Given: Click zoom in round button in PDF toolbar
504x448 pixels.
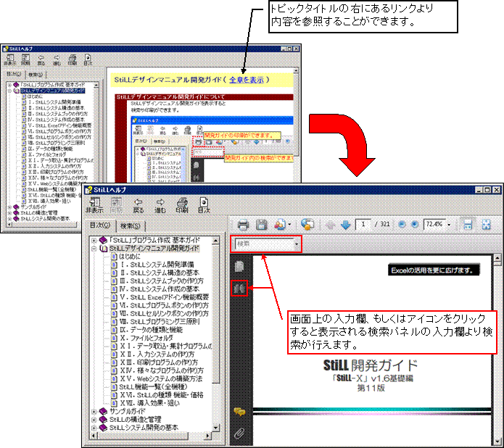Looking at the screenshot, I should coord(415,224).
